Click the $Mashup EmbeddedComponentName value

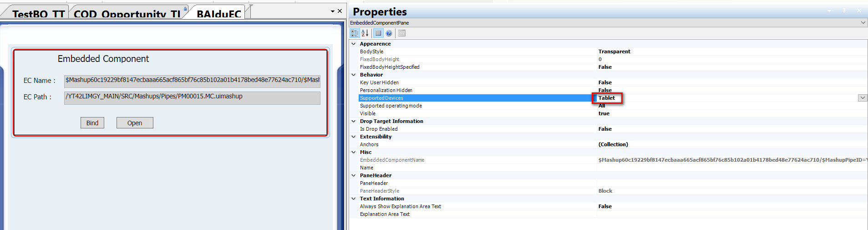click(x=733, y=160)
